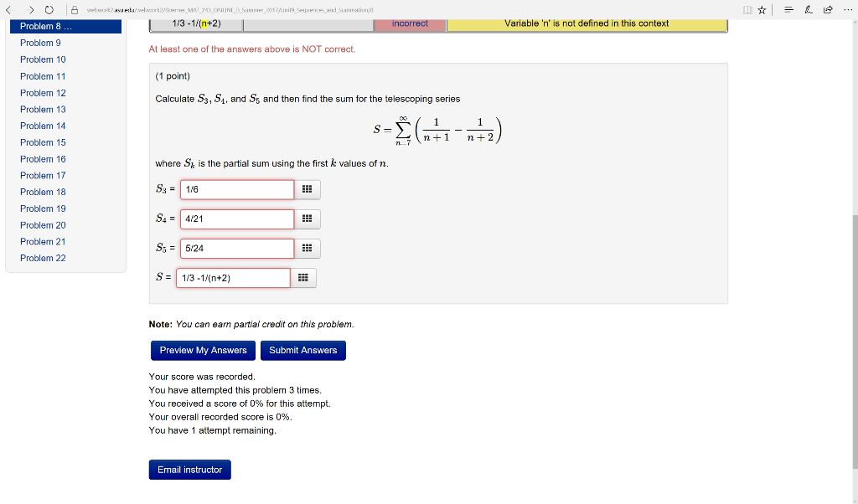Viewport: 858px width, 504px height.
Task: Open the equation editor beside S4 answer box
Action: [307, 219]
